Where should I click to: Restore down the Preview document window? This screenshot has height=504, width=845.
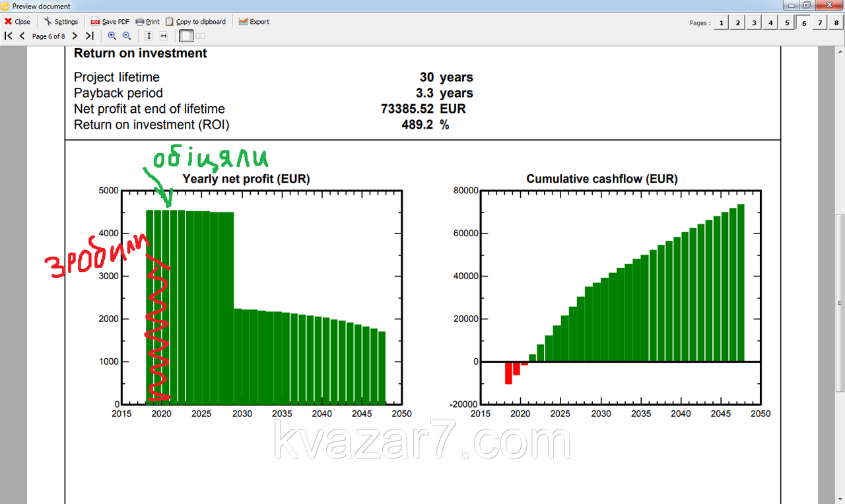pos(807,5)
